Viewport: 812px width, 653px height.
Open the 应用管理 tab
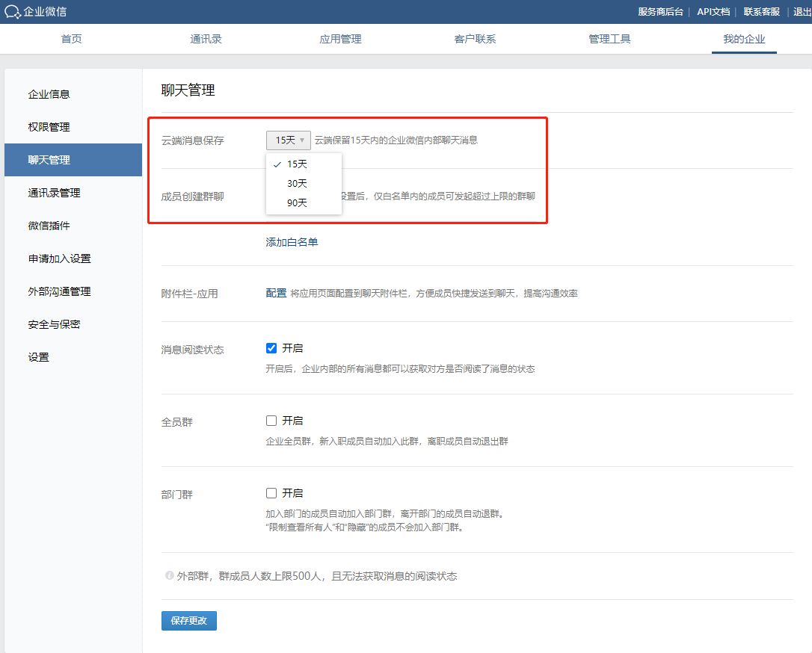pos(340,39)
